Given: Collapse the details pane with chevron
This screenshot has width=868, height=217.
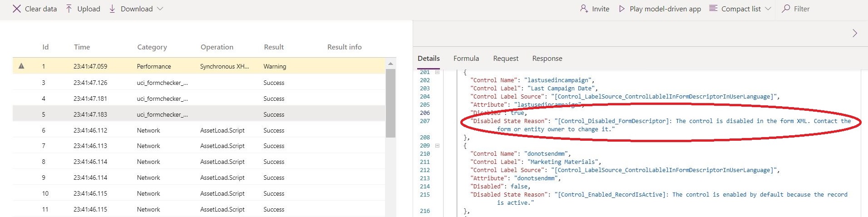Looking at the screenshot, I should pos(855,33).
